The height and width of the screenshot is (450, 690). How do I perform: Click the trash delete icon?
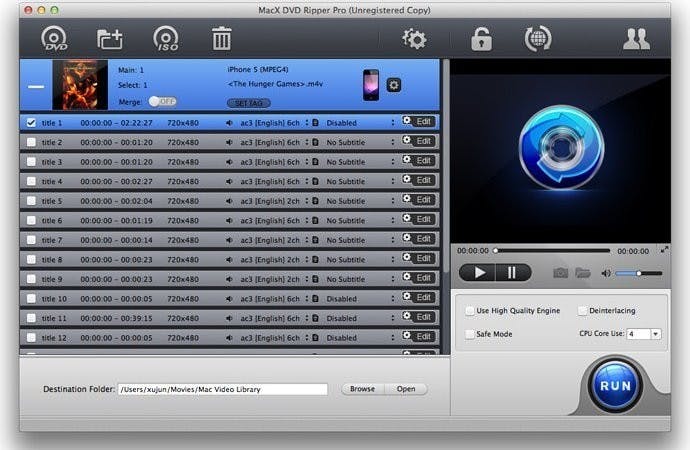click(221, 39)
